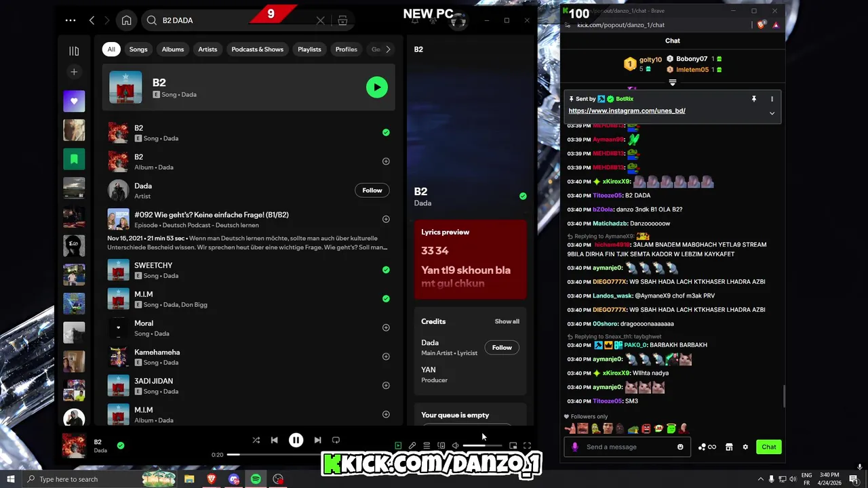Image resolution: width=868 pixels, height=488 pixels.
Task: Open Kick chat settings gear
Action: click(x=745, y=447)
